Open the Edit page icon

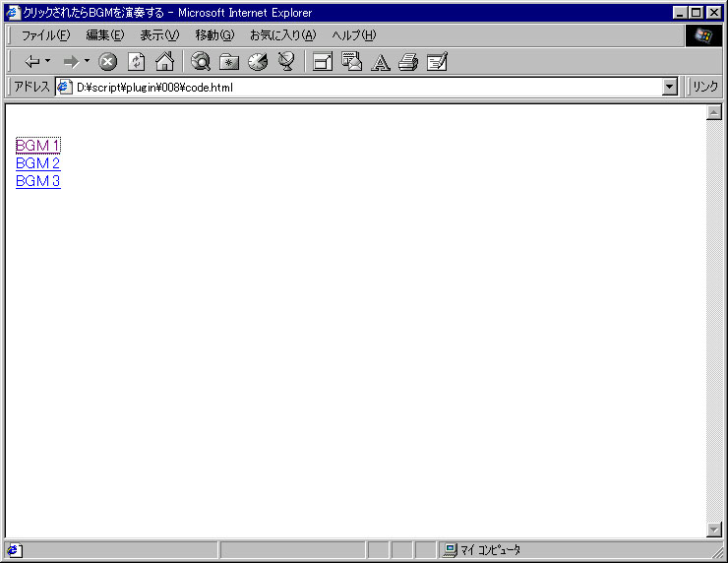pyautogui.click(x=437, y=61)
